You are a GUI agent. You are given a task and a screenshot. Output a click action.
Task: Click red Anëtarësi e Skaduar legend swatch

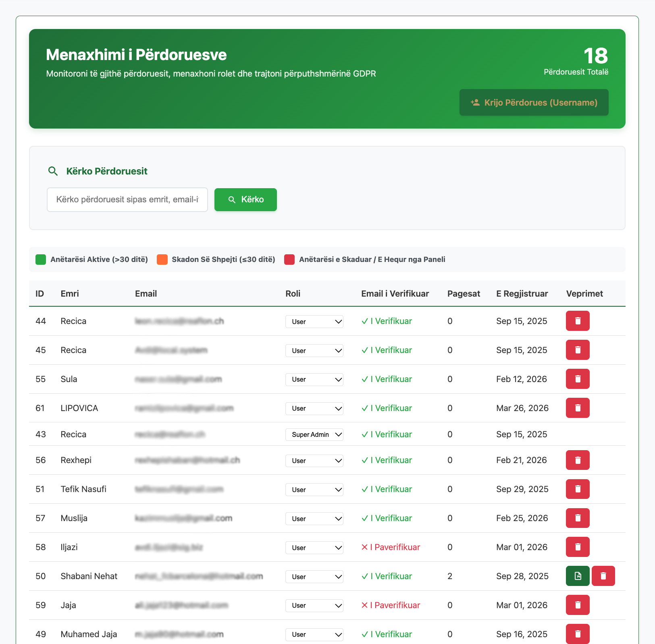click(x=289, y=260)
